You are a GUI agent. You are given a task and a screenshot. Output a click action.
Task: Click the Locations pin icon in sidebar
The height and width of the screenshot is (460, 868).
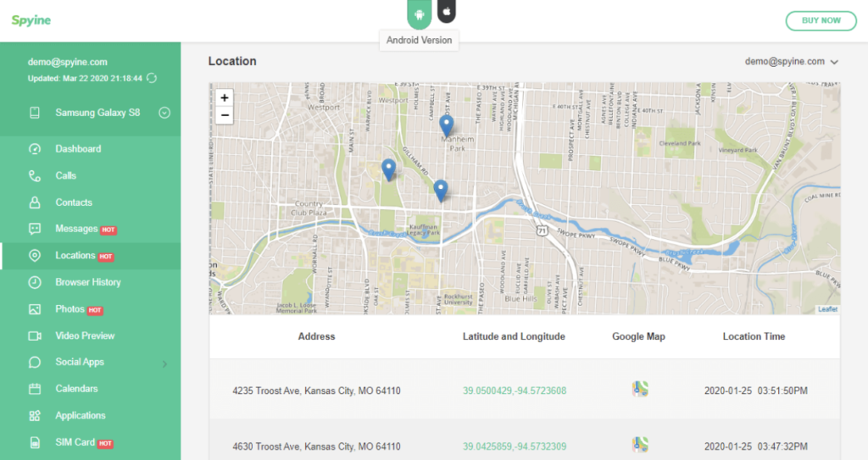(34, 256)
